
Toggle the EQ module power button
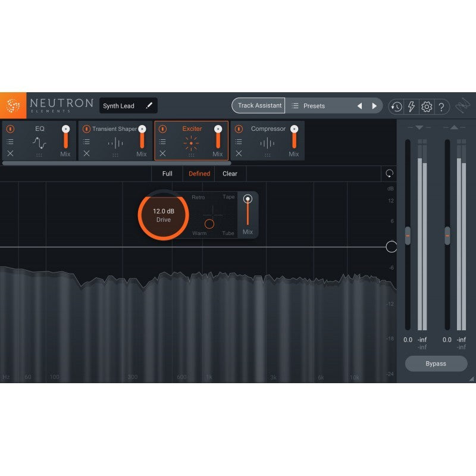(x=11, y=129)
